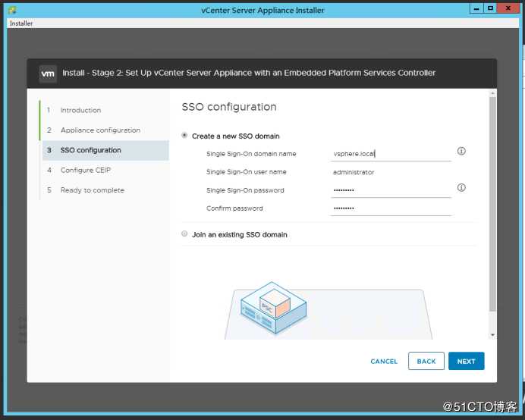Select Create a new SSO domain option
This screenshot has height=420, width=525.
tap(184, 135)
